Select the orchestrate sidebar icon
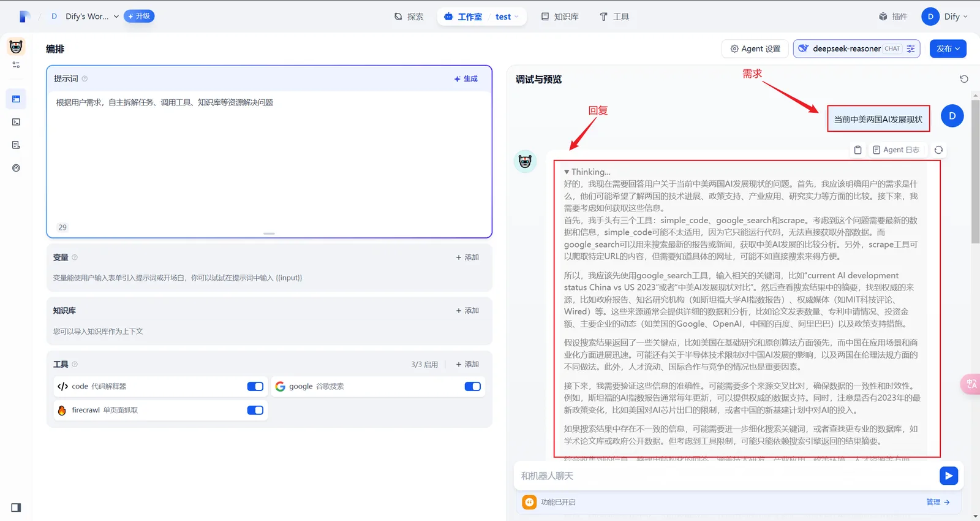Screen dimensions: 980x521 pyautogui.click(x=16, y=99)
